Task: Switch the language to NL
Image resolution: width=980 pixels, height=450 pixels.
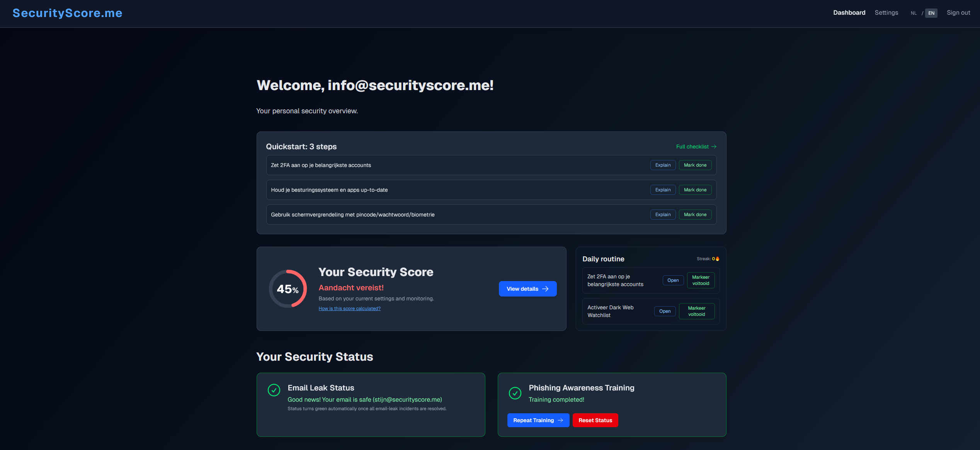Action: pos(914,13)
